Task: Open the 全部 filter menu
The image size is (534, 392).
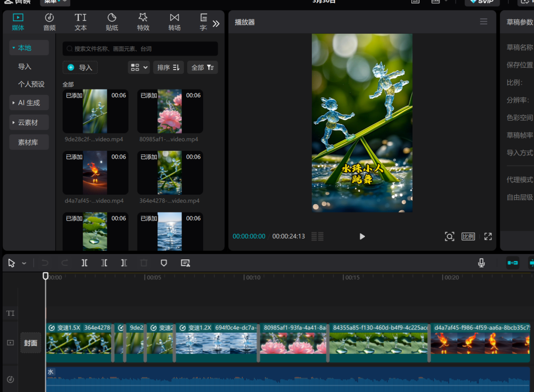Action: click(x=203, y=67)
